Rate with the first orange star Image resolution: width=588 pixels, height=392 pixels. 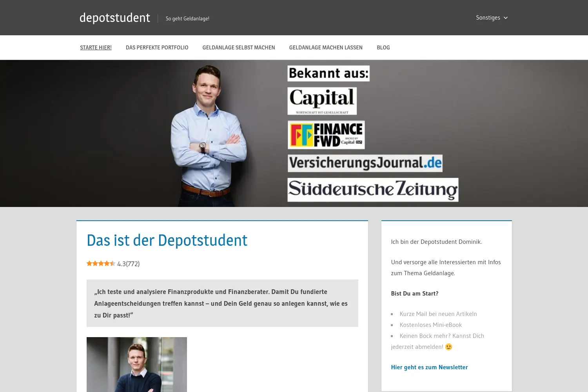point(89,263)
